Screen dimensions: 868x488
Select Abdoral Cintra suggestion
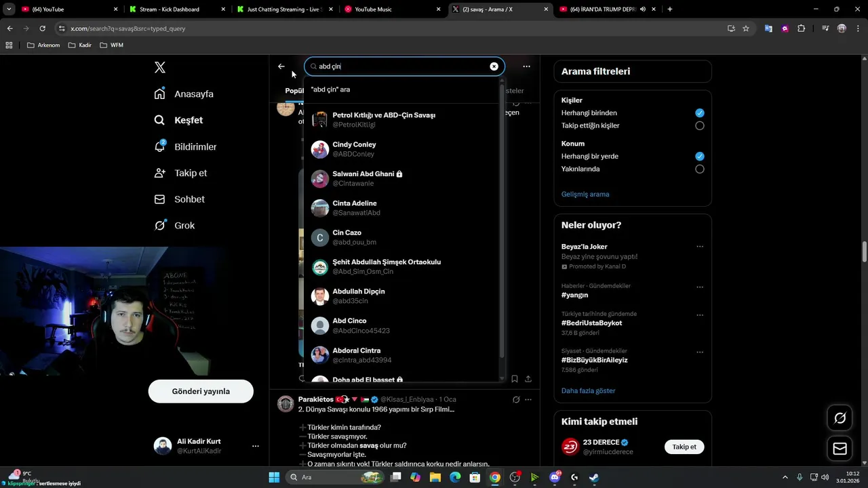coord(401,355)
